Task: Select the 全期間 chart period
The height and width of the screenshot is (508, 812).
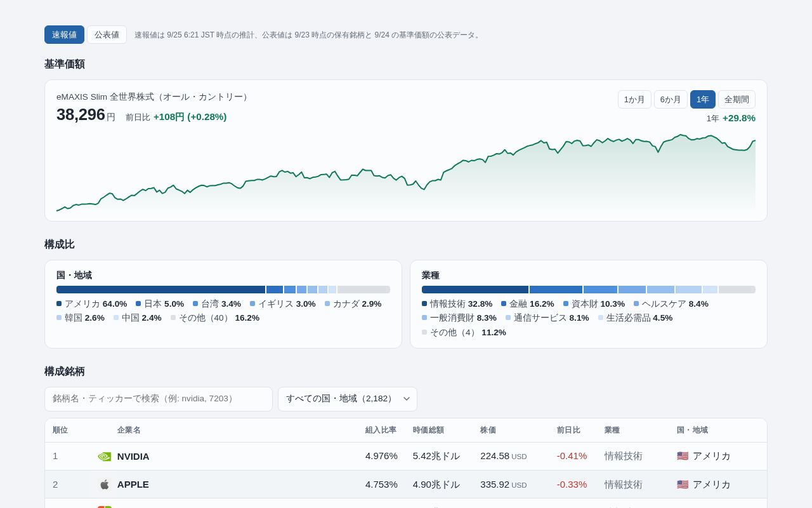Action: pyautogui.click(x=737, y=100)
